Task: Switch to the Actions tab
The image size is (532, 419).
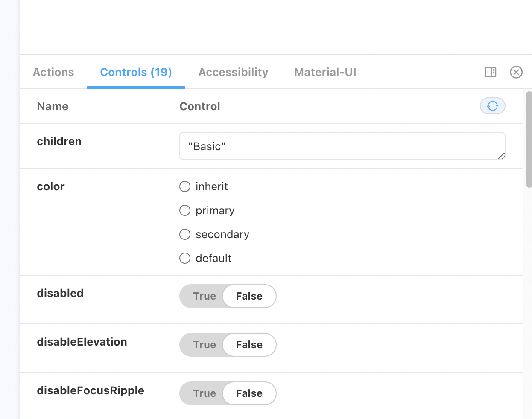Action: click(x=53, y=72)
